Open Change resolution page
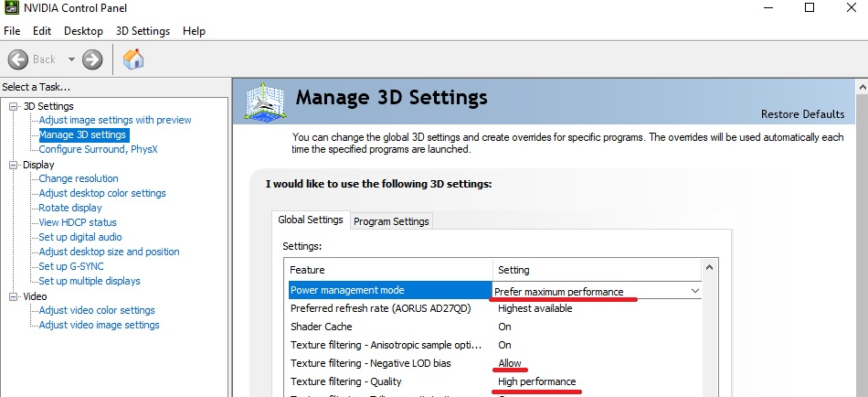868x397 pixels. pyautogui.click(x=79, y=178)
